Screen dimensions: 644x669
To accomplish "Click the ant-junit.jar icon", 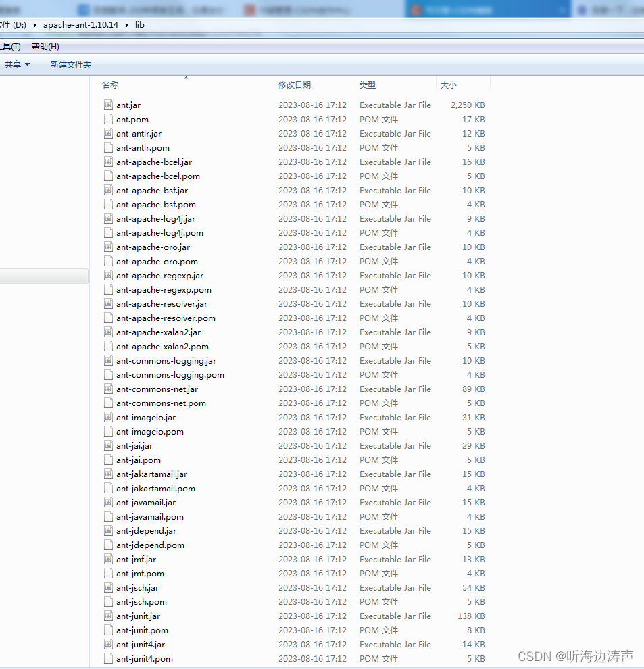I will 108,616.
